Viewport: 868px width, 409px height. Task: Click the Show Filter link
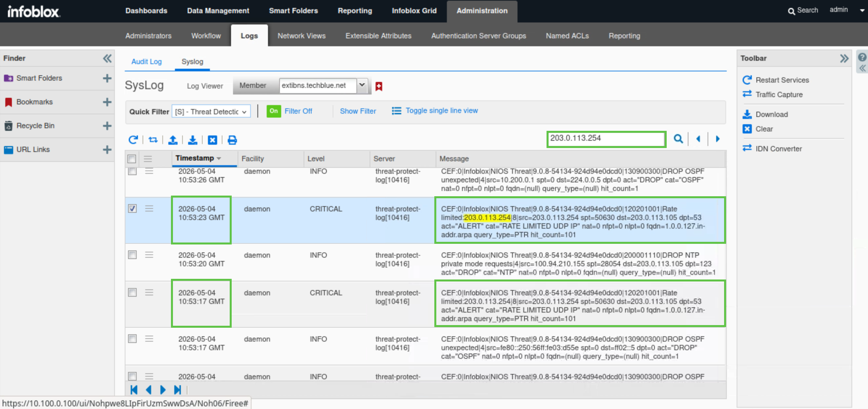[358, 111]
